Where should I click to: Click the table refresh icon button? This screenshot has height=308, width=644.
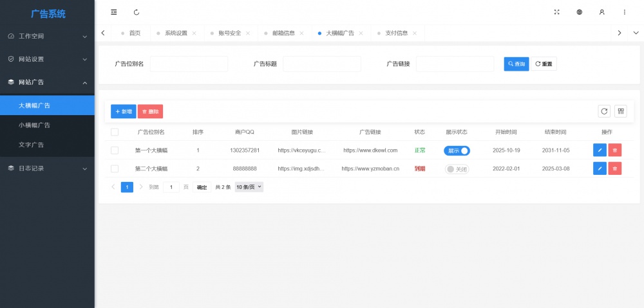pos(604,111)
